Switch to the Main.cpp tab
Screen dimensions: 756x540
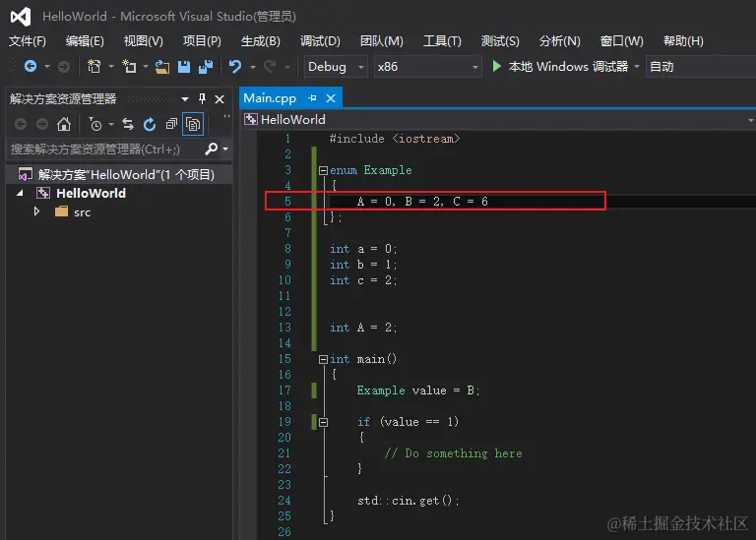[x=270, y=98]
